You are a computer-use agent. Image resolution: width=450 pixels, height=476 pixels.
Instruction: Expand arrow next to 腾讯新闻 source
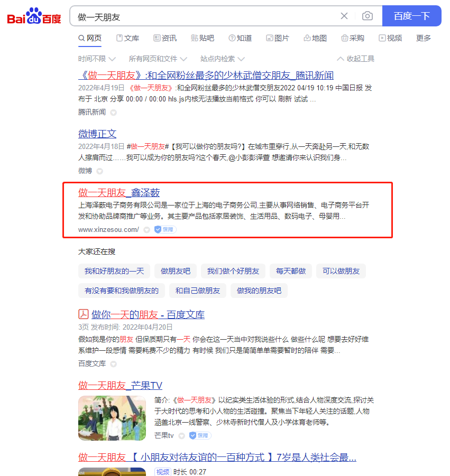[113, 113]
